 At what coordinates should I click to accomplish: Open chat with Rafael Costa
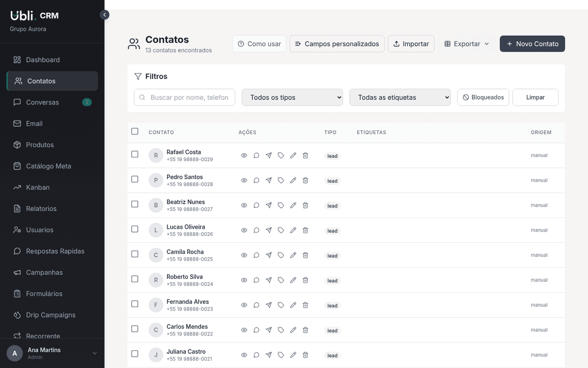coord(256,156)
